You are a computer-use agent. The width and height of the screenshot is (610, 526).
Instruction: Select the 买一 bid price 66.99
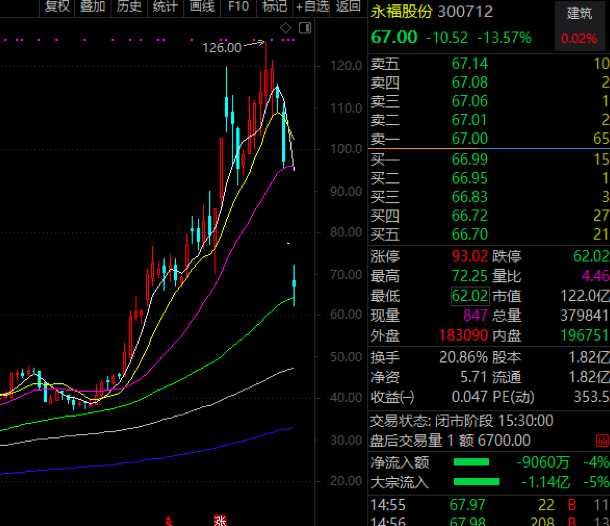[470, 159]
